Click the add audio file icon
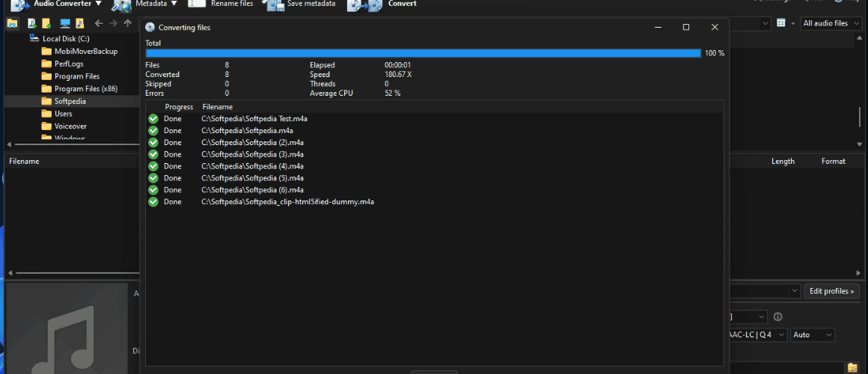The image size is (868, 374). [x=31, y=23]
